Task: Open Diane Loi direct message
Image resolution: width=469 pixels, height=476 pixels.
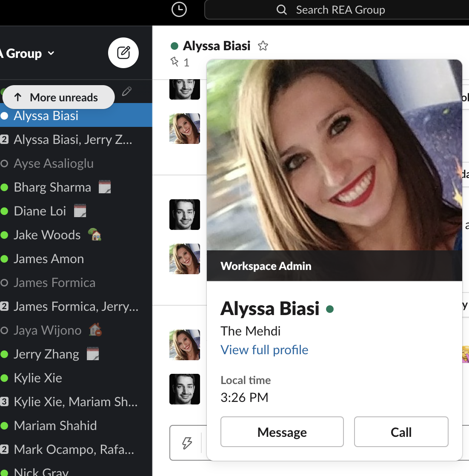Action: pyautogui.click(x=76, y=211)
